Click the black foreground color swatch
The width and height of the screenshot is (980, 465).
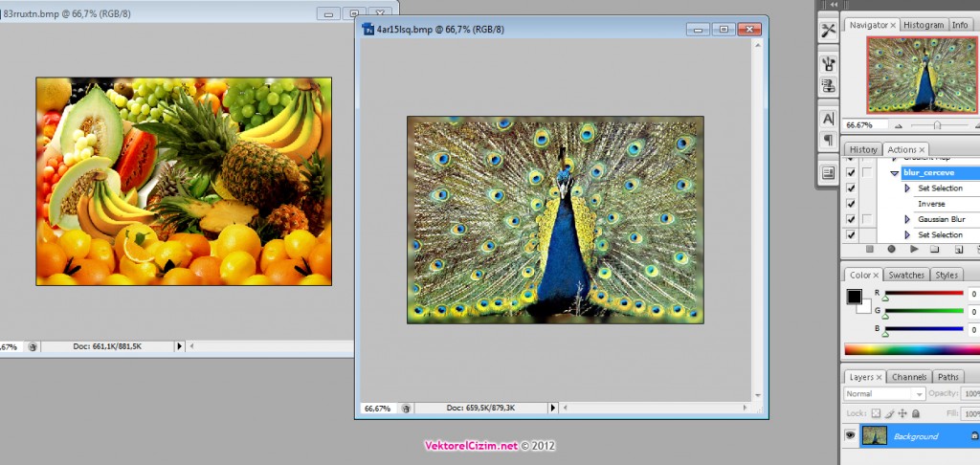click(854, 297)
